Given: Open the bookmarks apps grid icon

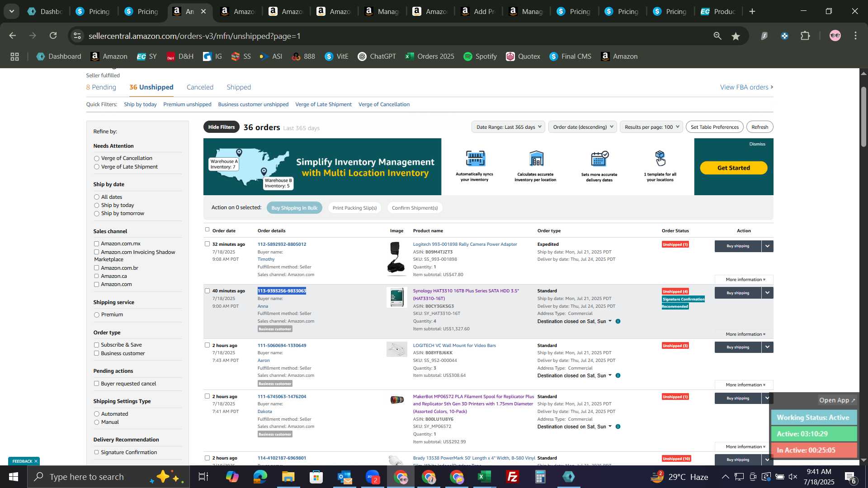Looking at the screenshot, I should (14, 56).
